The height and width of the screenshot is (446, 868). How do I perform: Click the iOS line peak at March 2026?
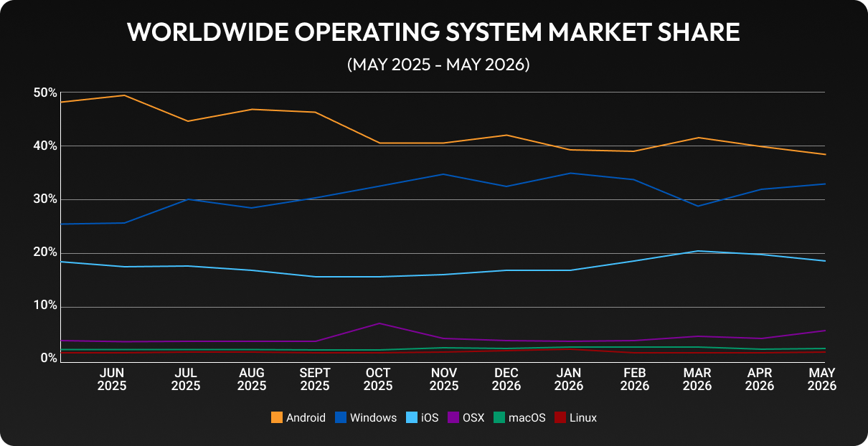click(697, 251)
